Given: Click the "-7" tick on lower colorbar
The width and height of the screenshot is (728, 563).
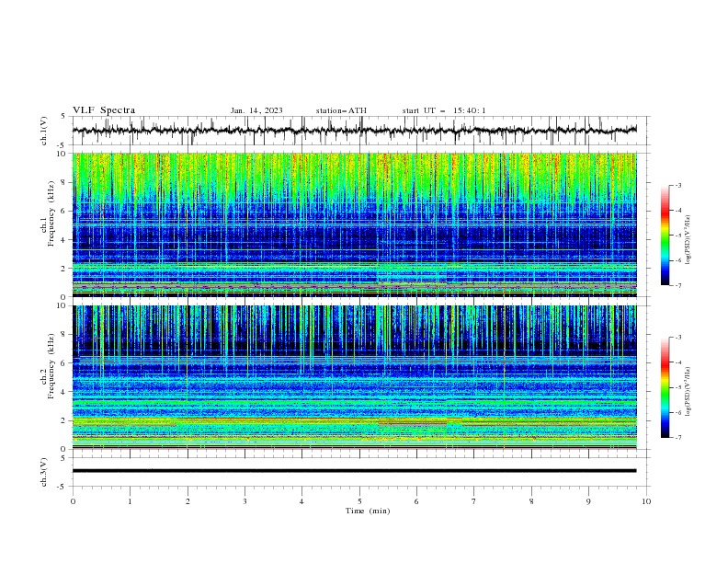Looking at the screenshot, I should pos(677,438).
